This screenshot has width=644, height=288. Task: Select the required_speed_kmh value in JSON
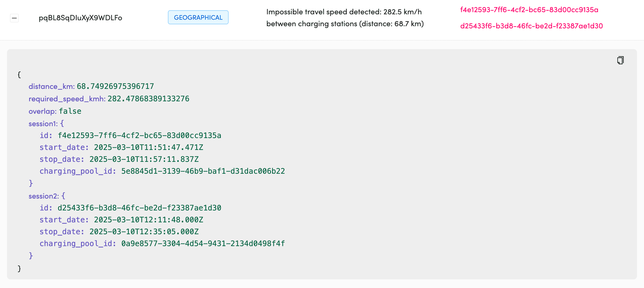point(148,99)
